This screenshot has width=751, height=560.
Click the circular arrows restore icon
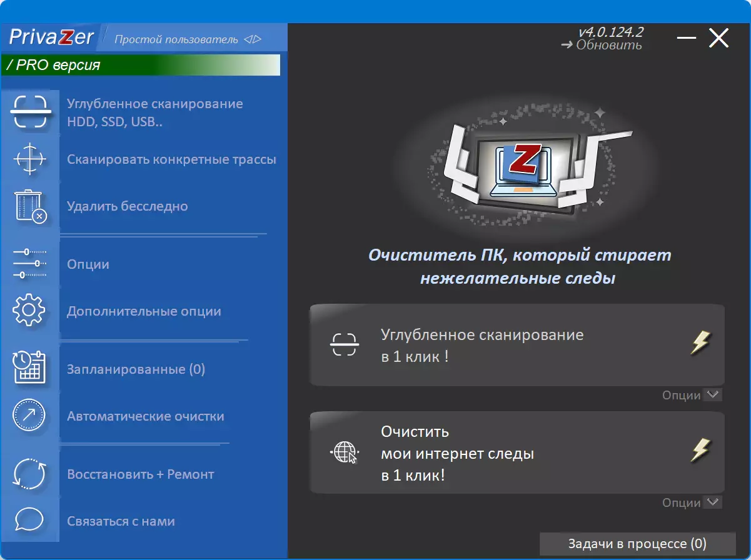[29, 474]
